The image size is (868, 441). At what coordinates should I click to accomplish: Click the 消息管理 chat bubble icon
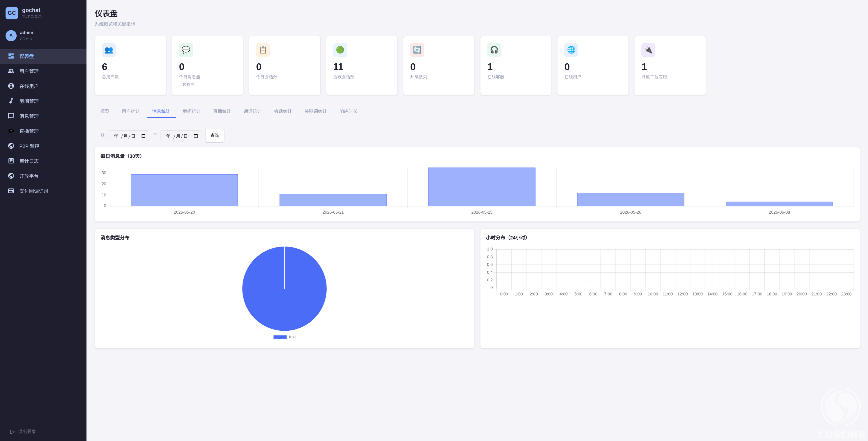[x=11, y=116]
